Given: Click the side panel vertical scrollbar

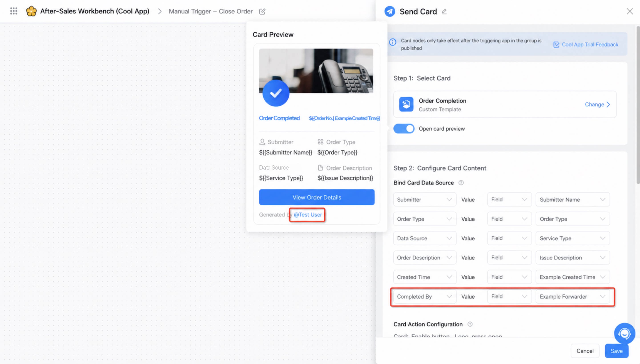Looking at the screenshot, I should click(638, 105).
